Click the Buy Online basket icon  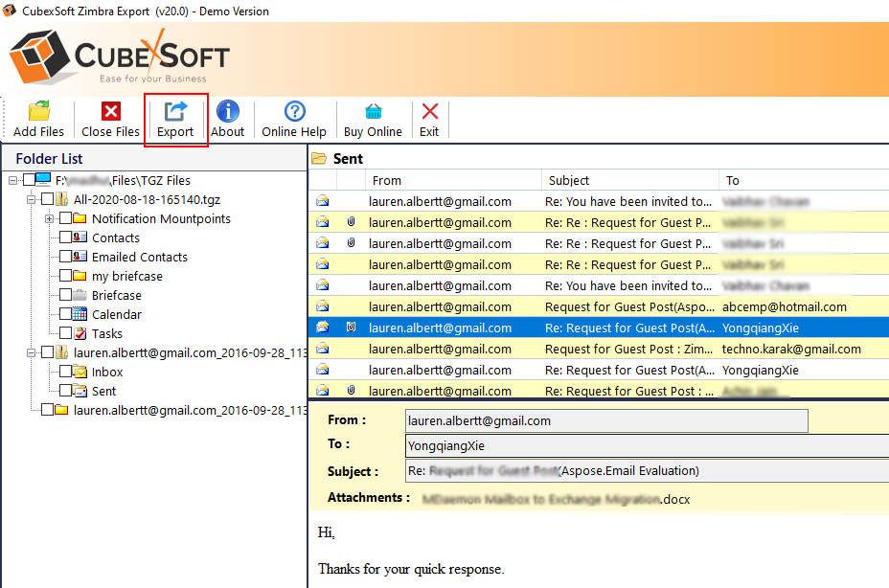click(373, 112)
